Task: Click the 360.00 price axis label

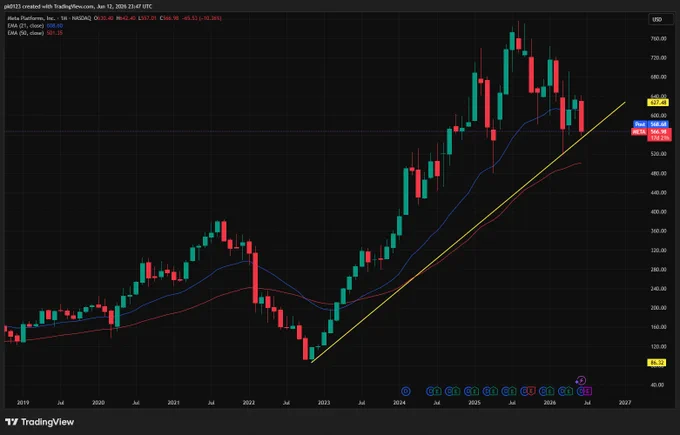Action: click(x=658, y=231)
